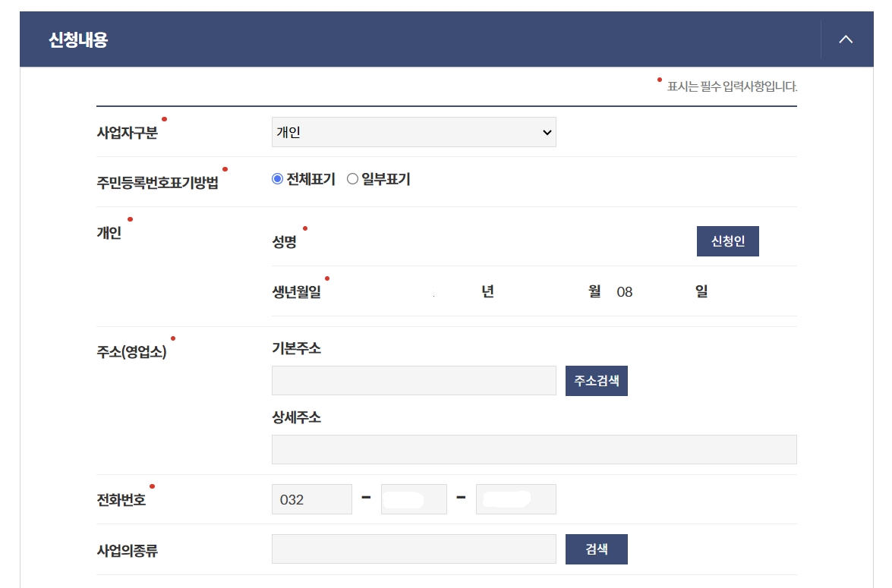Click the 사업자구분 label
Screen dimensions: 892x588
[128, 133]
